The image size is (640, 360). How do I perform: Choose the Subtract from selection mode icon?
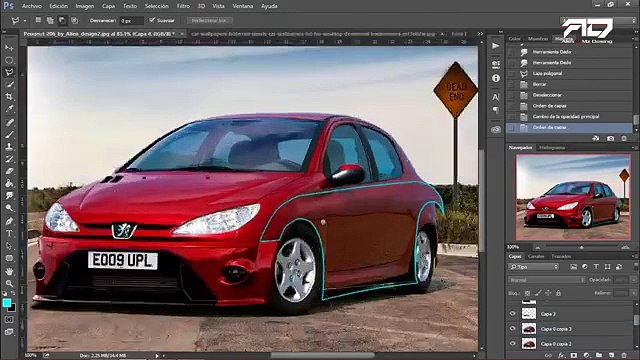pos(62,20)
